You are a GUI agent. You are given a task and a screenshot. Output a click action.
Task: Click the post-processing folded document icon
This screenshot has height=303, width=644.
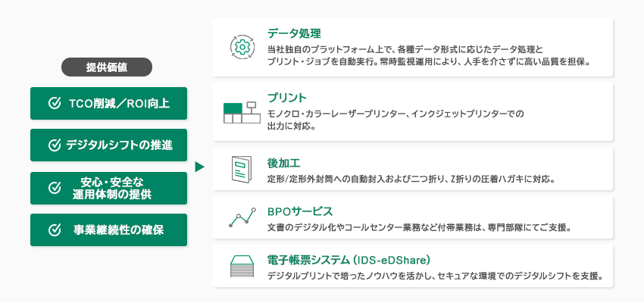point(242,170)
